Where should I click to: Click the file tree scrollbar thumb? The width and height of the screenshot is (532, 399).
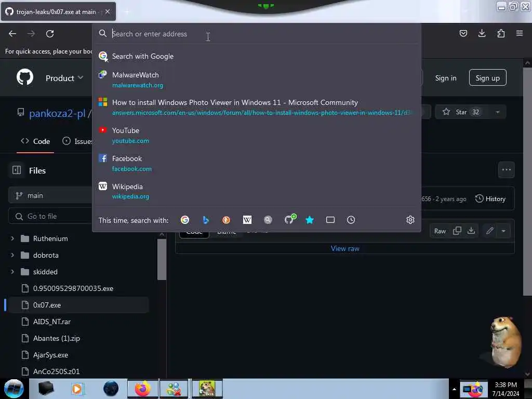pos(162,260)
